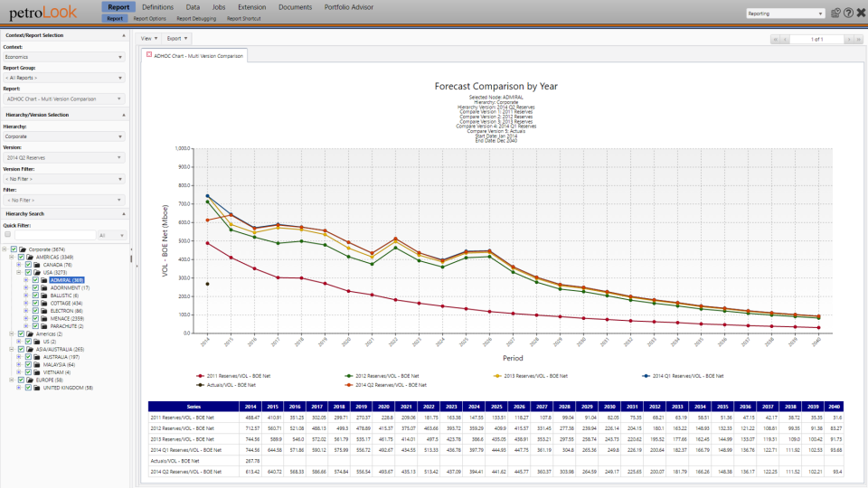Screen dimensions: 868x488
Task: Click the View button in report toolbar
Action: click(x=149, y=39)
